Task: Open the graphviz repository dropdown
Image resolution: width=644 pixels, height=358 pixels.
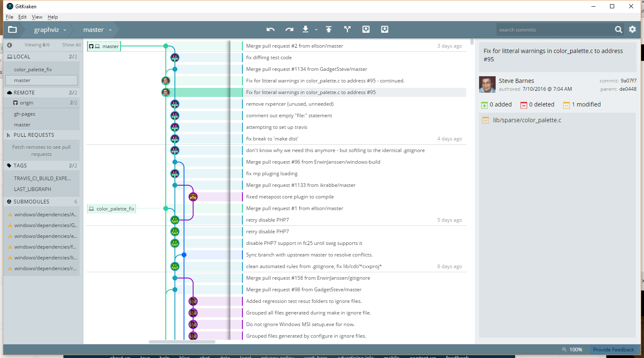Action: tap(50, 30)
